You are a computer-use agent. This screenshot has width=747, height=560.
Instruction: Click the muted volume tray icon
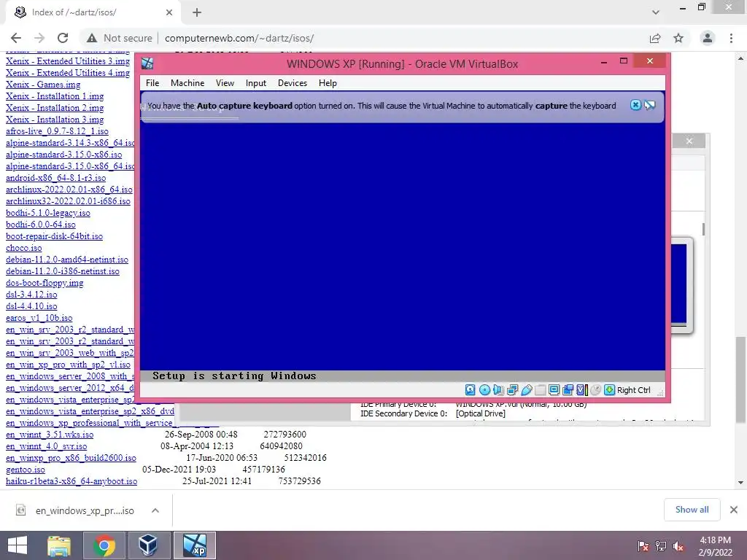click(679, 546)
